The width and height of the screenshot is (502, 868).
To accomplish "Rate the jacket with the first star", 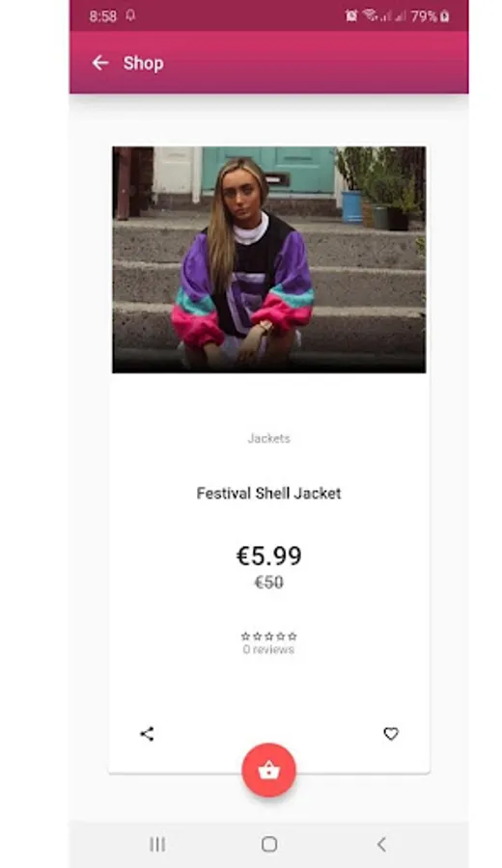I will [245, 637].
